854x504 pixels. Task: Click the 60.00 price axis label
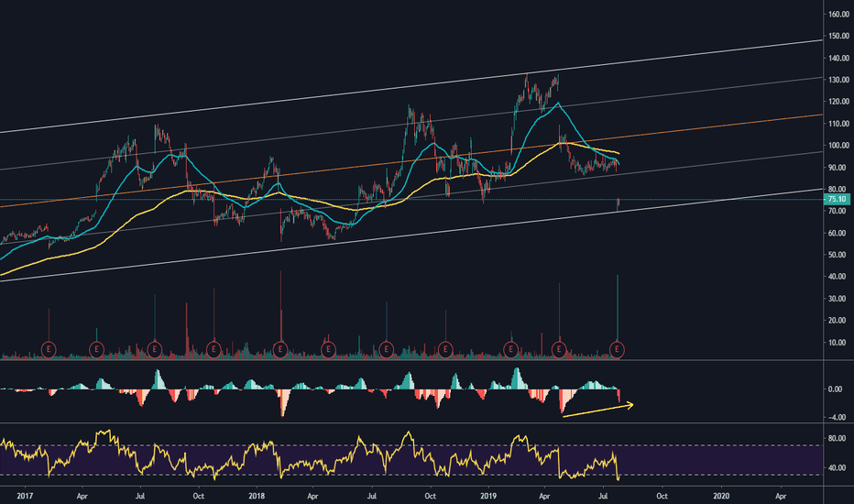point(838,233)
